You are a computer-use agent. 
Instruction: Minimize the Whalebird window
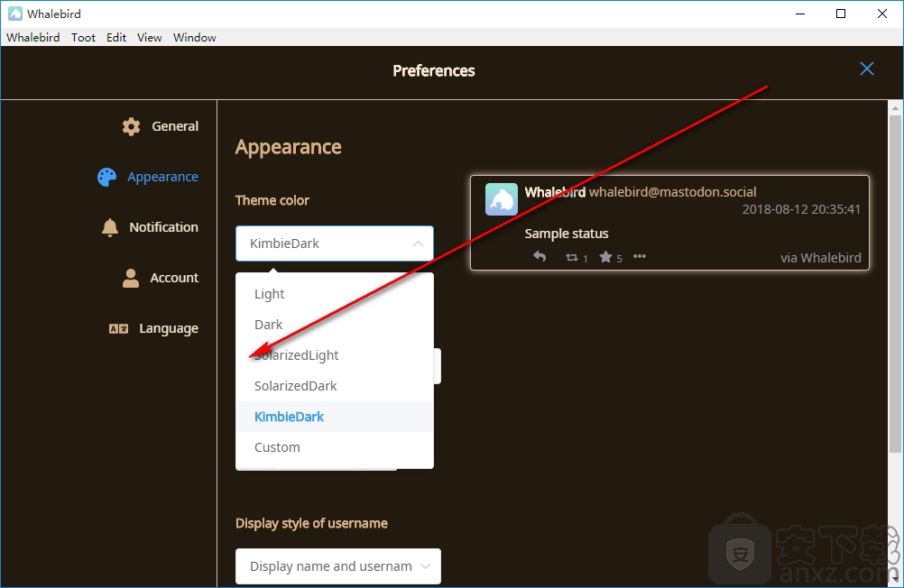800,14
